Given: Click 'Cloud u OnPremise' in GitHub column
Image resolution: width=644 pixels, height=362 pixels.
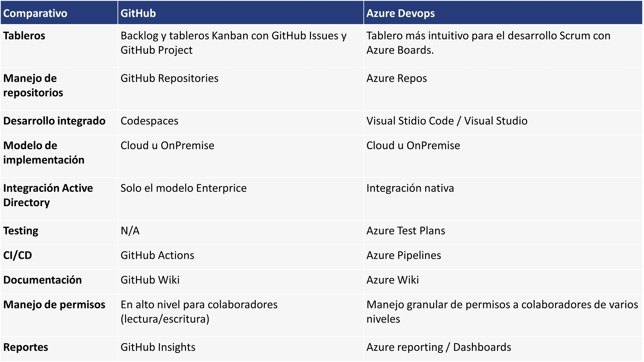Looking at the screenshot, I should pyautogui.click(x=240, y=156).
